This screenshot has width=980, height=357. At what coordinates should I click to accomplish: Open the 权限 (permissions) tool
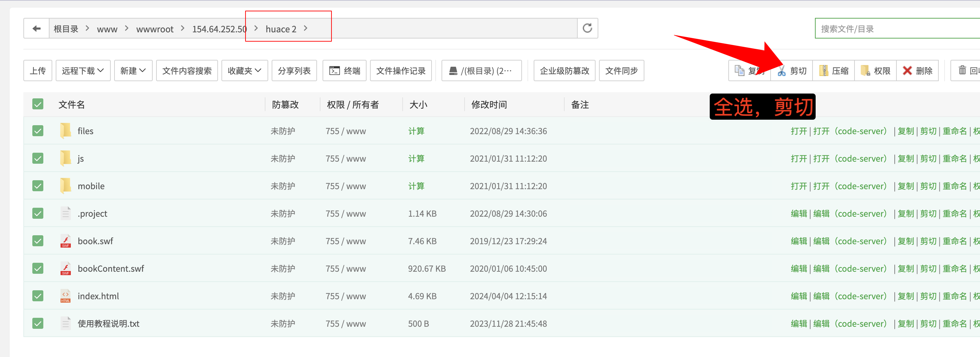pos(875,71)
